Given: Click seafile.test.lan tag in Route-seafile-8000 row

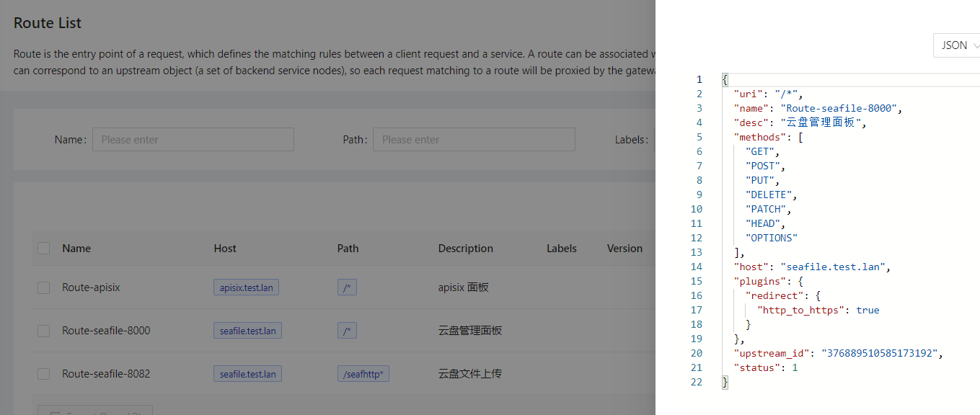Looking at the screenshot, I should pyautogui.click(x=247, y=331).
